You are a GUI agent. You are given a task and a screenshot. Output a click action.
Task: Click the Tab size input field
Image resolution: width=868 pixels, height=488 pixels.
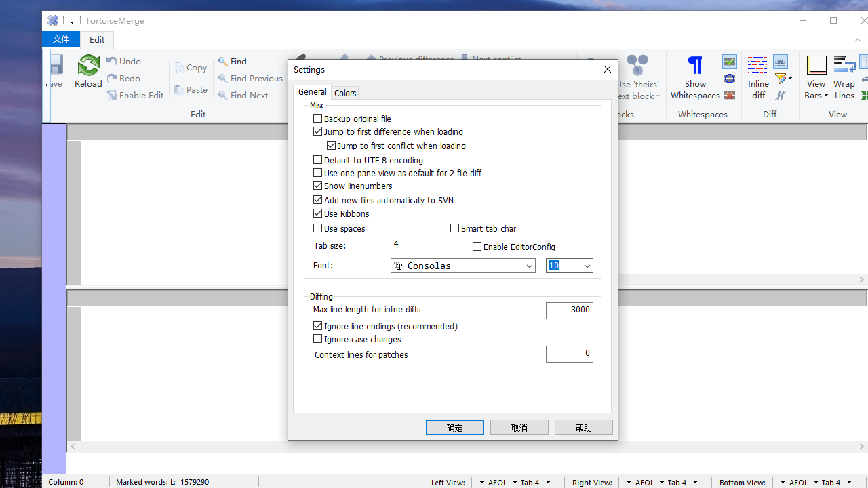[x=414, y=245]
